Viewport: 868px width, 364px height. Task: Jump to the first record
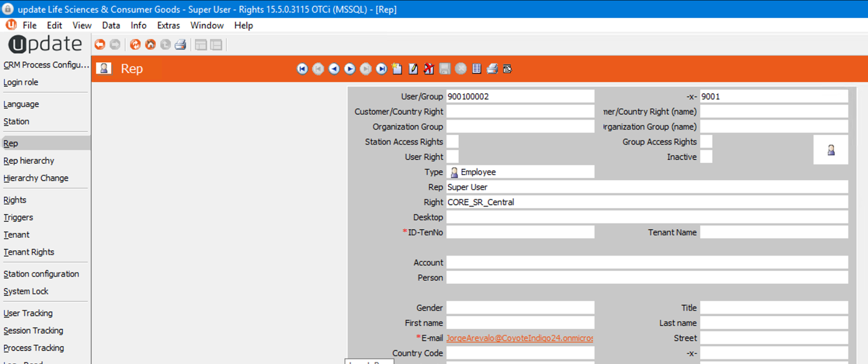coord(302,69)
